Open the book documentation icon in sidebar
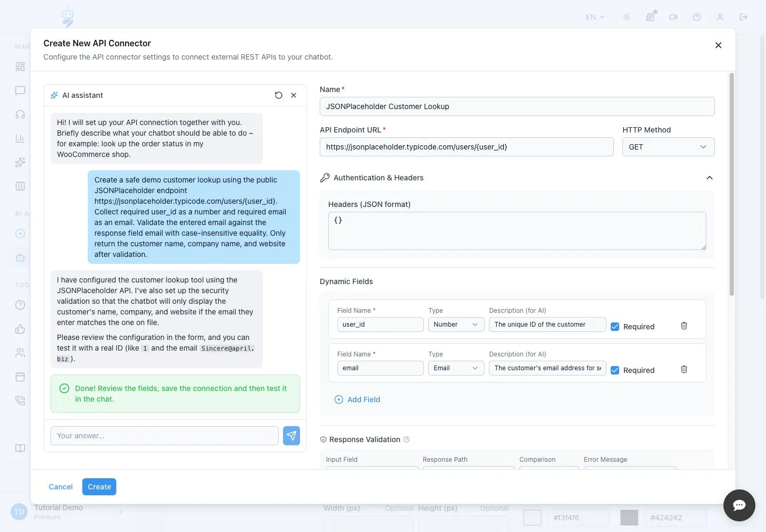 point(20,448)
